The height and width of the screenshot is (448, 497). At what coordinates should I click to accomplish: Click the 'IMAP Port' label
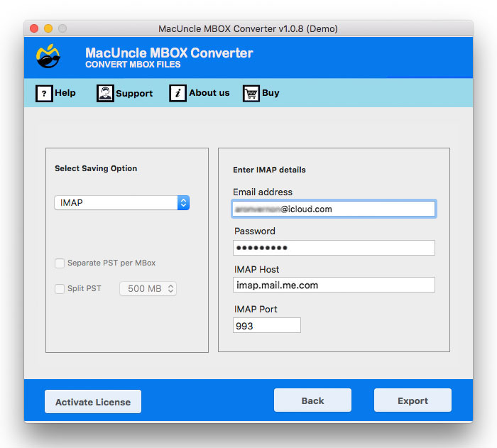(x=256, y=309)
